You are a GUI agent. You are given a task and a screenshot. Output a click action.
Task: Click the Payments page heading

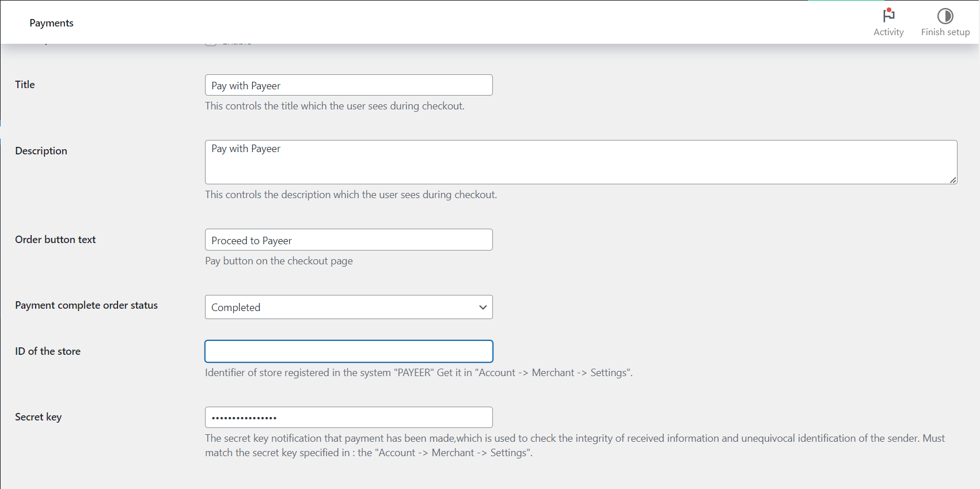[x=51, y=23]
